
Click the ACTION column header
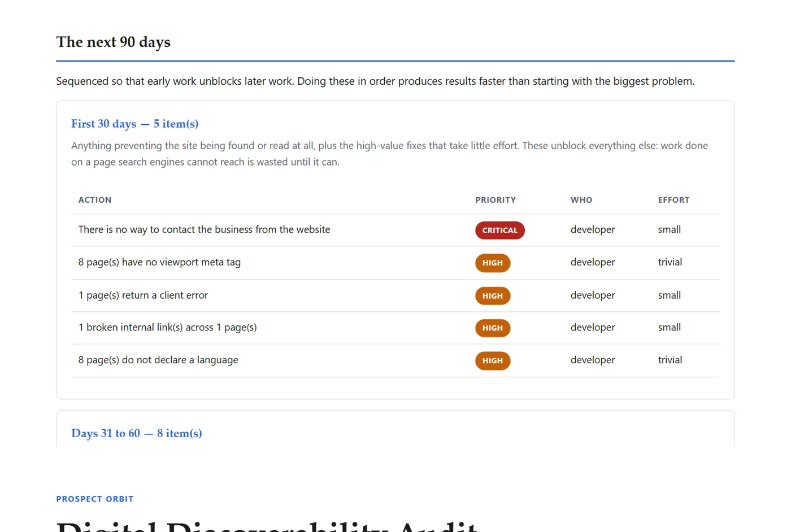95,200
